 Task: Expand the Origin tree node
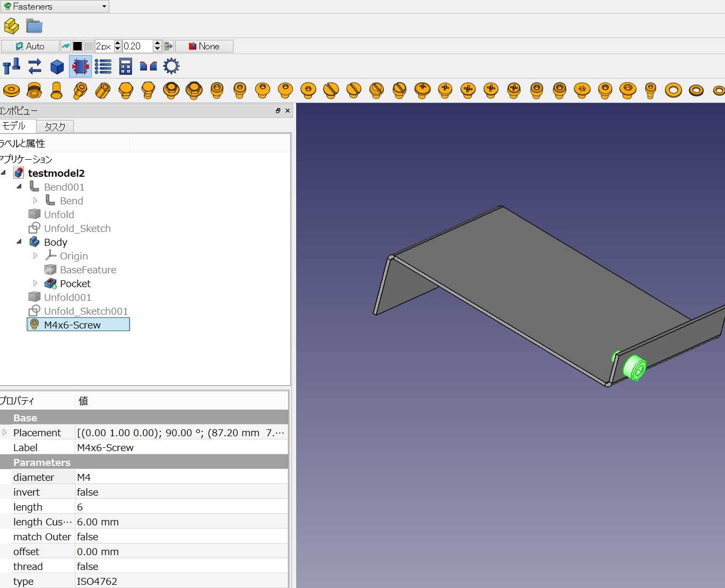[35, 255]
